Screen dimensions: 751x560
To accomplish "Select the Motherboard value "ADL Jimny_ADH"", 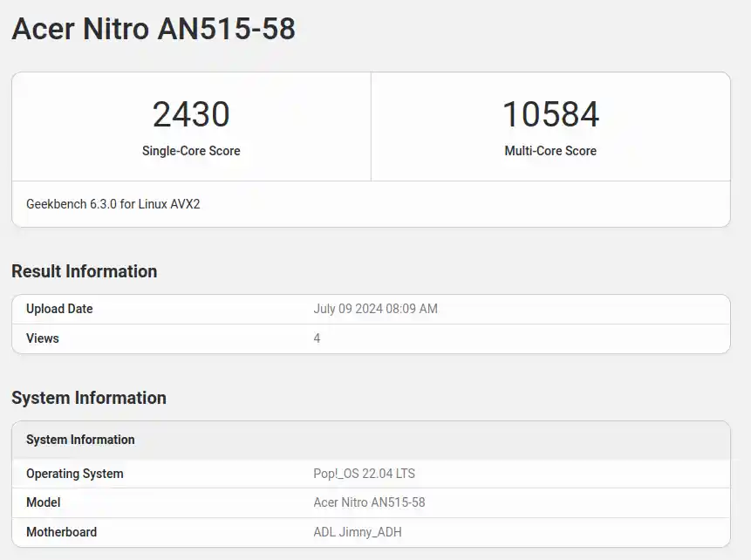I will point(358,532).
